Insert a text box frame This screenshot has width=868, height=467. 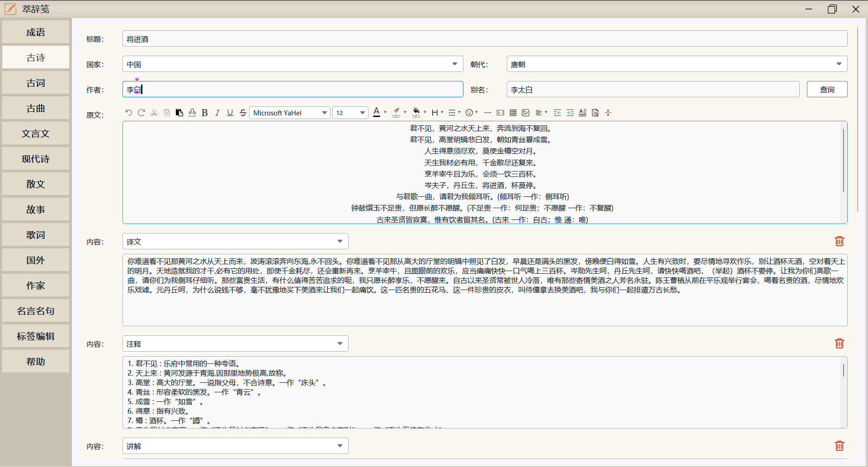point(500,113)
